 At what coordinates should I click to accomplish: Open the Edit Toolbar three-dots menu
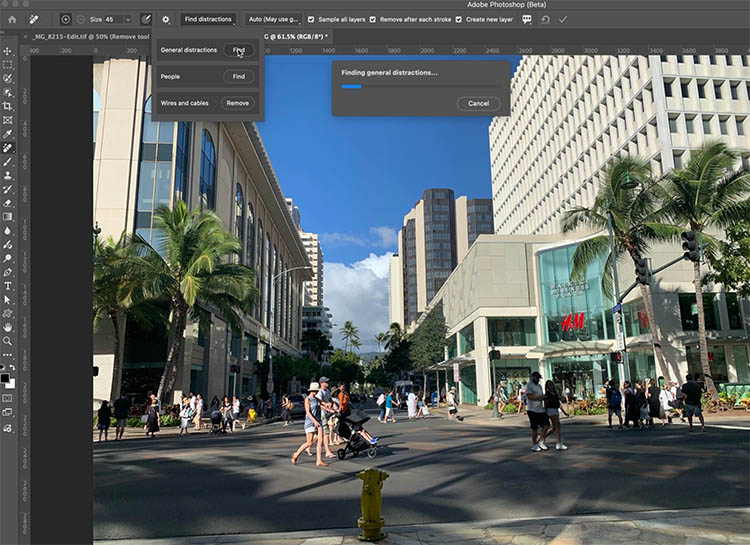point(7,355)
